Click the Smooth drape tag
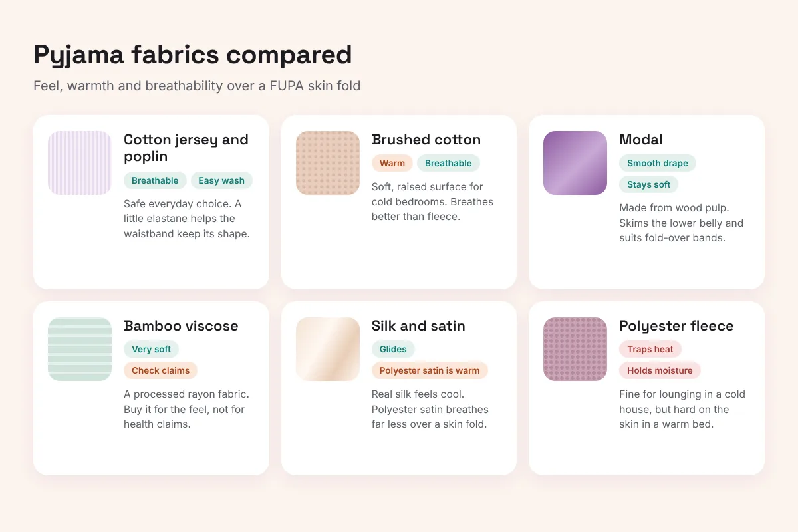This screenshot has height=532, width=798. [658, 163]
